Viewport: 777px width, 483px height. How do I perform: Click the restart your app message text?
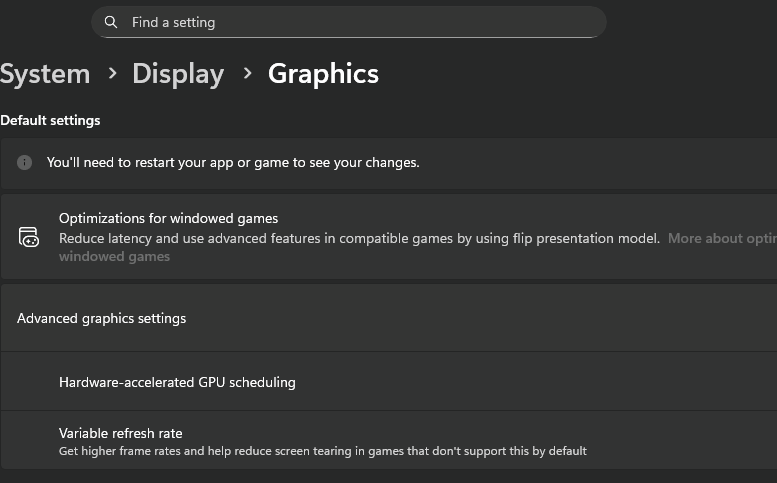click(x=233, y=162)
